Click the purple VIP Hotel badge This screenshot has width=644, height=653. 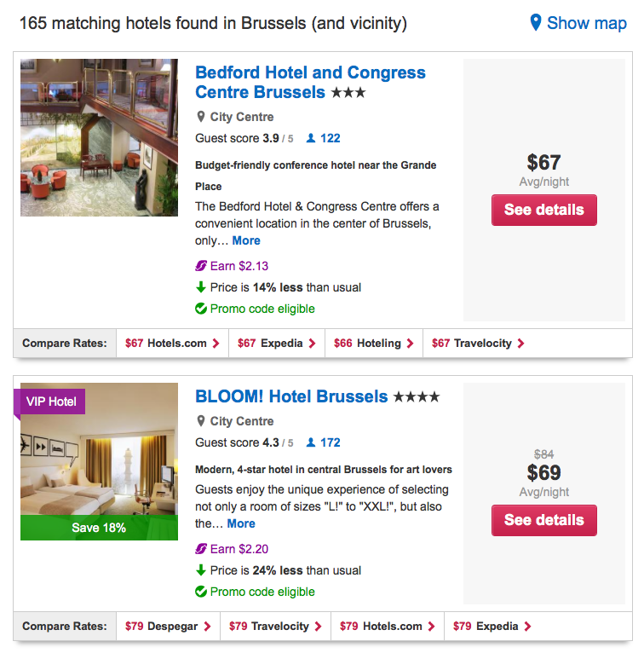pos(51,402)
